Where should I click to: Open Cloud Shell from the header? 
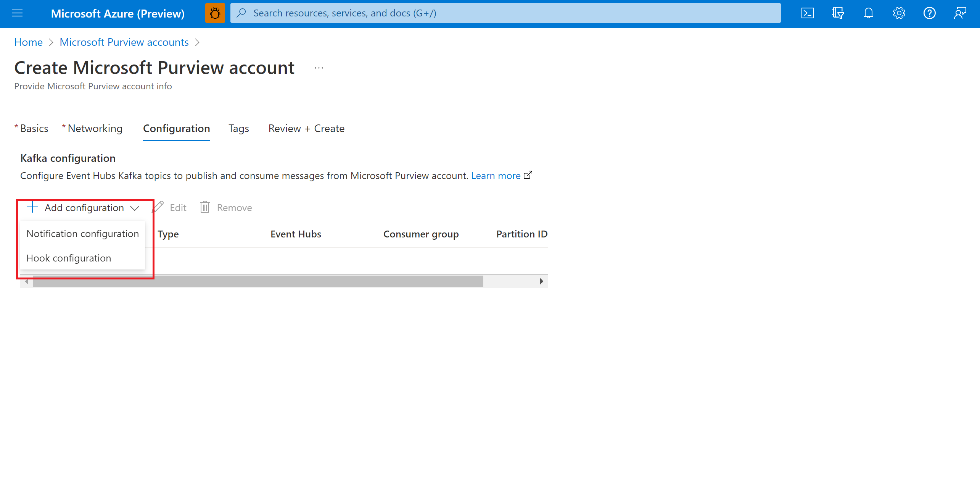807,13
